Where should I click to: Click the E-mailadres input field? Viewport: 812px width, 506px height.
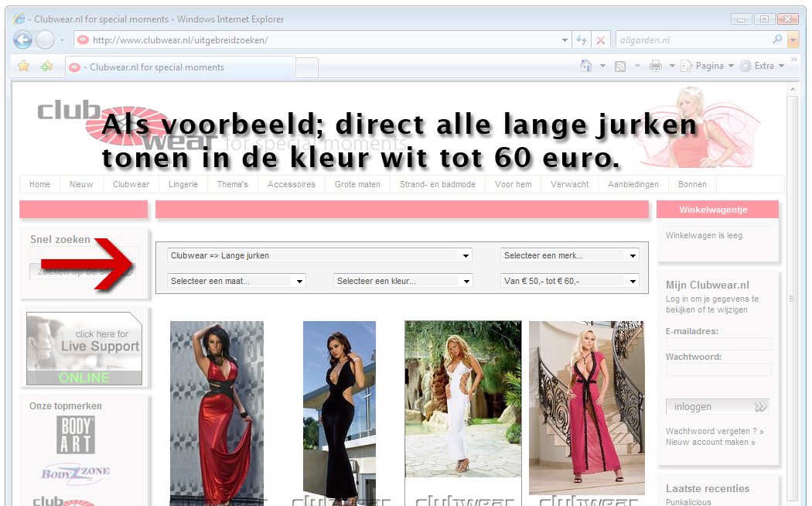[718, 344]
